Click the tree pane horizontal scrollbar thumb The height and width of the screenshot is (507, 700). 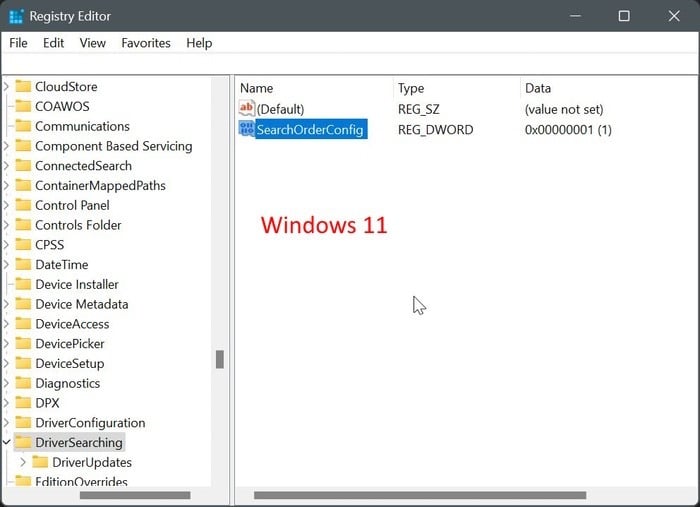[135, 495]
